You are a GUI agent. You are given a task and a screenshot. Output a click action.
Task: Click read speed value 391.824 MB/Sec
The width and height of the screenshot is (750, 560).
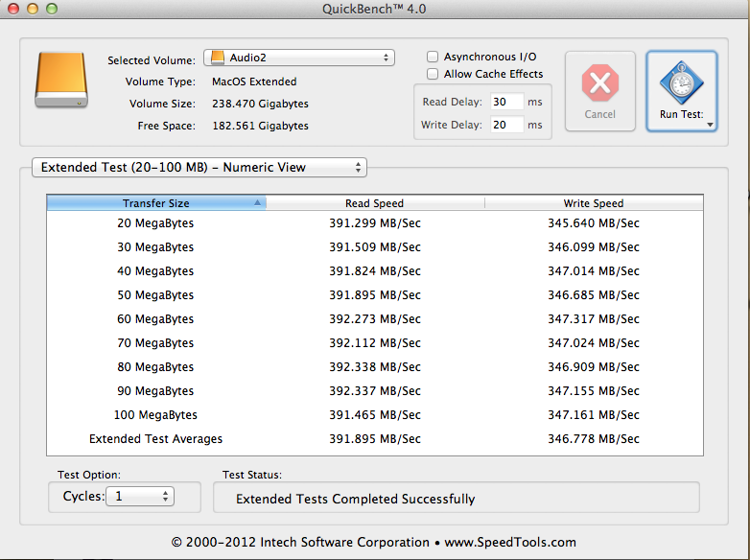(x=375, y=271)
